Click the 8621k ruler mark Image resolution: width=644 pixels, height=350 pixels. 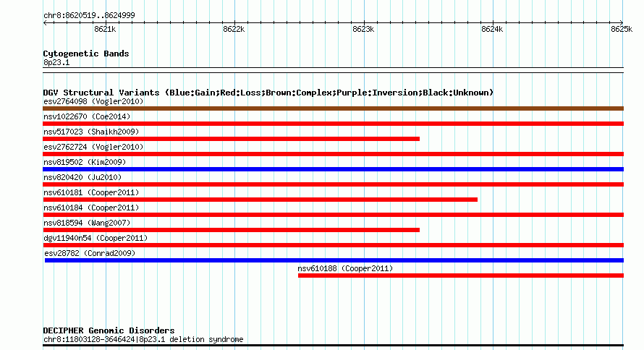[105, 29]
